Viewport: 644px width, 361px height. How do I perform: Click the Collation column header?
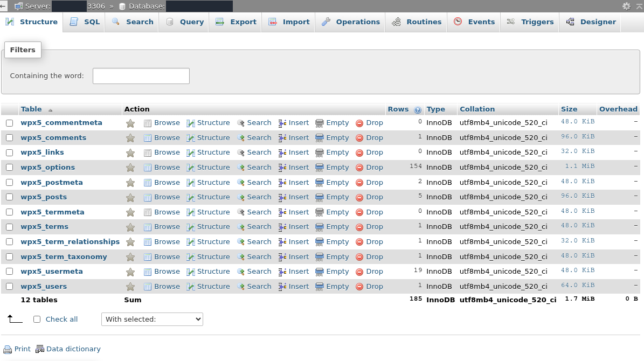477,109
